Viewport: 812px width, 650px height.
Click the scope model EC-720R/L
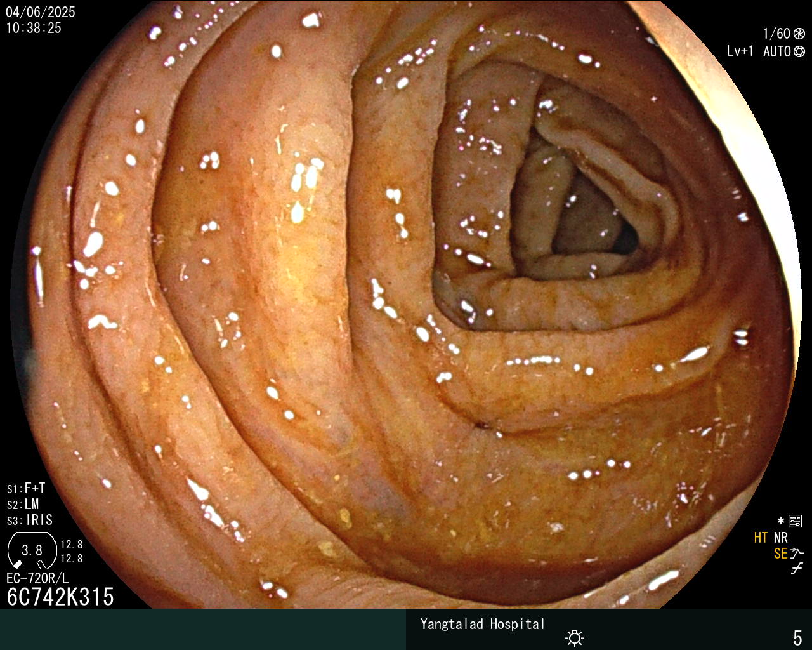click(37, 578)
